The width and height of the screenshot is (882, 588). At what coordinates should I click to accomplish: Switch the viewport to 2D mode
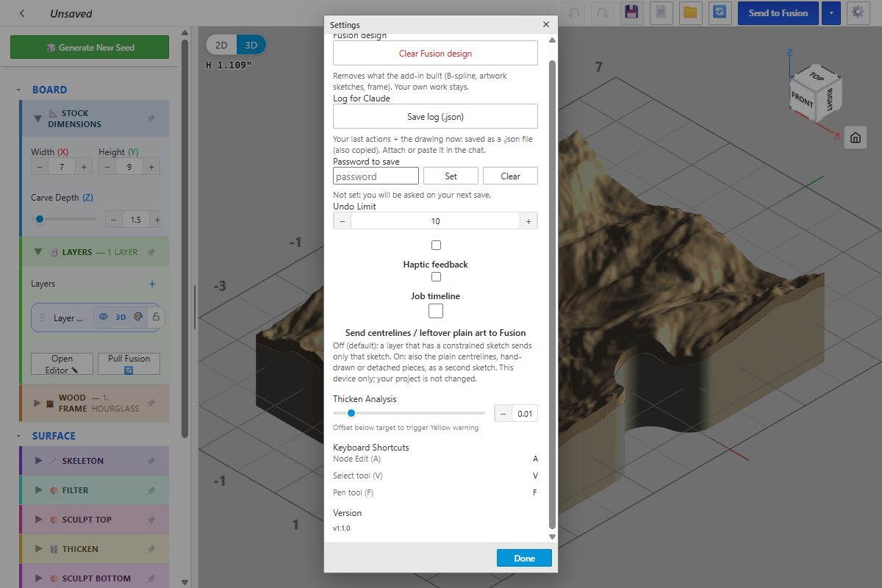[220, 45]
